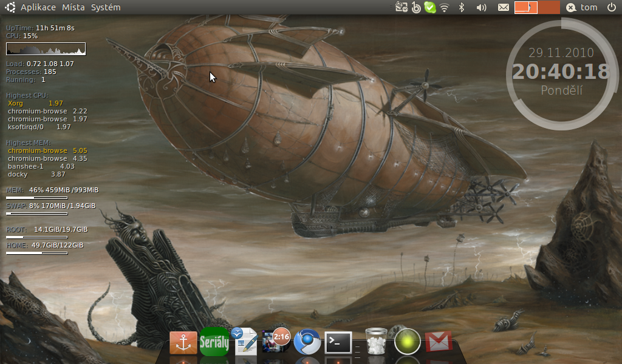Click the Ubuntu logo in the top panel
This screenshot has width=622, height=364.
(x=10, y=7)
